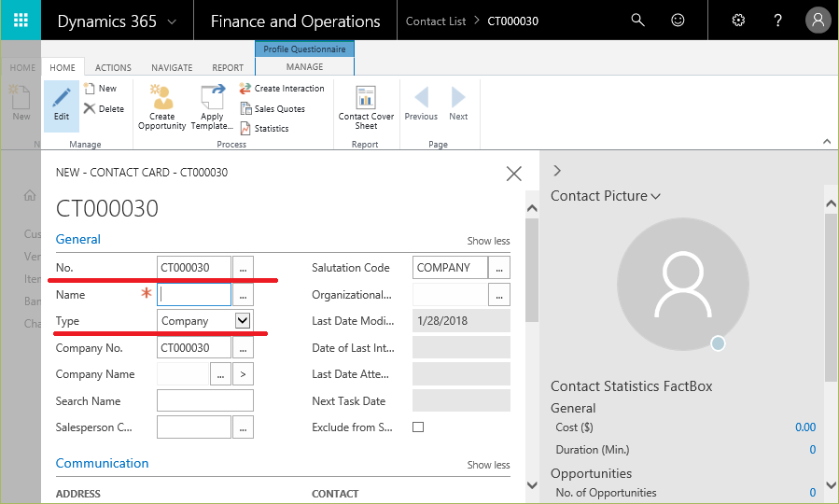Click the No. field input
This screenshot has height=504, width=839.
pyautogui.click(x=194, y=268)
